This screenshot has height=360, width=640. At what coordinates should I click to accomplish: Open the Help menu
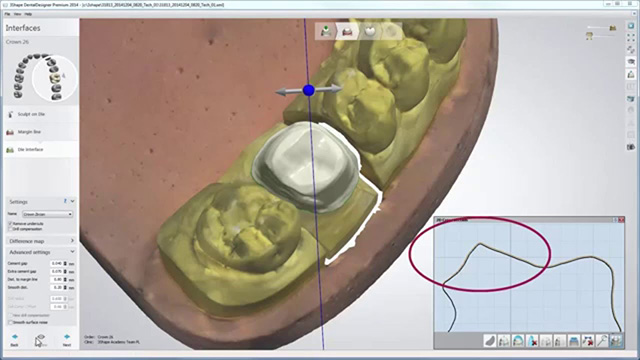point(28,14)
